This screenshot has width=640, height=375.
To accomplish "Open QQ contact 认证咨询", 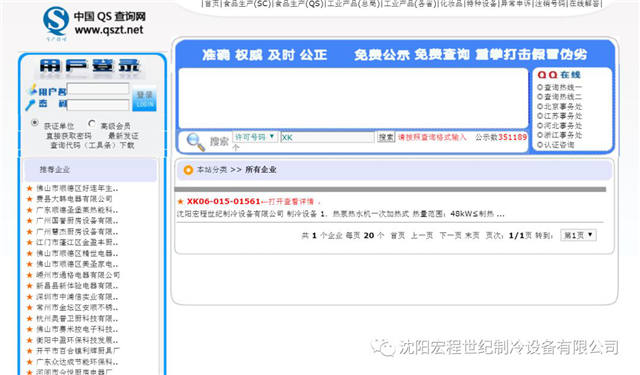I will 559,145.
